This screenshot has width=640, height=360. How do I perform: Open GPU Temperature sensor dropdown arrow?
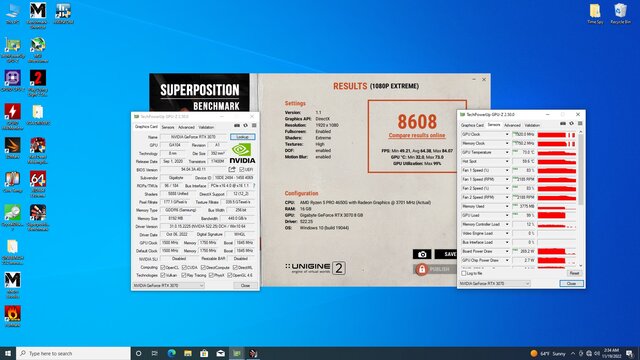pyautogui.click(x=507, y=152)
